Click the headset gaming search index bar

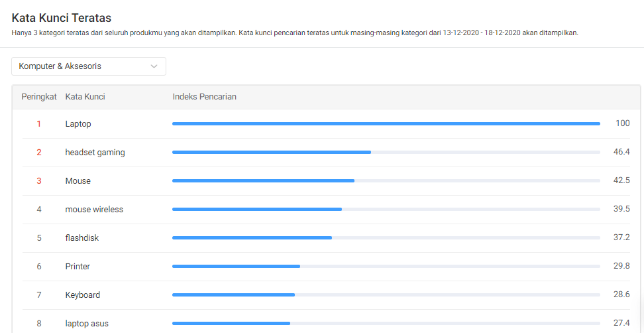pos(386,152)
